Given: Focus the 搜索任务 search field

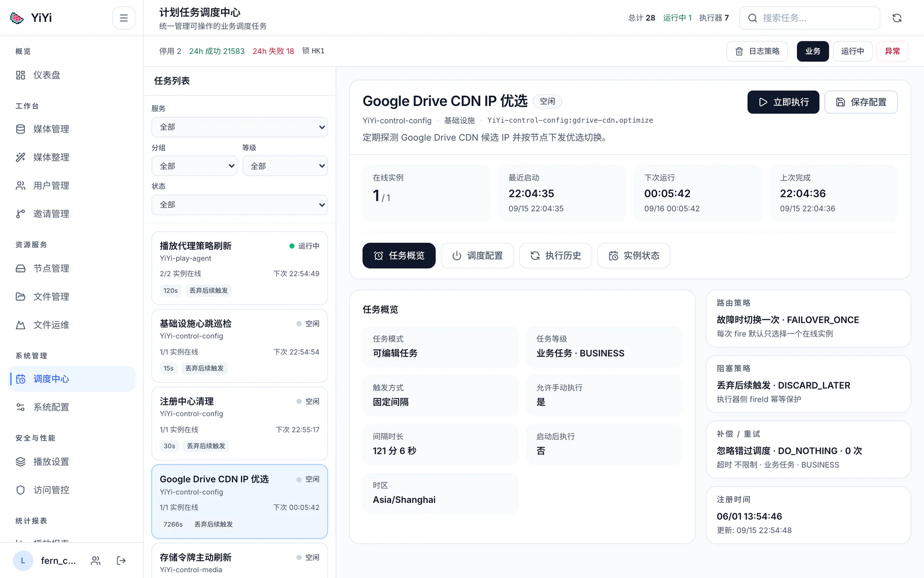Looking at the screenshot, I should tap(809, 18).
